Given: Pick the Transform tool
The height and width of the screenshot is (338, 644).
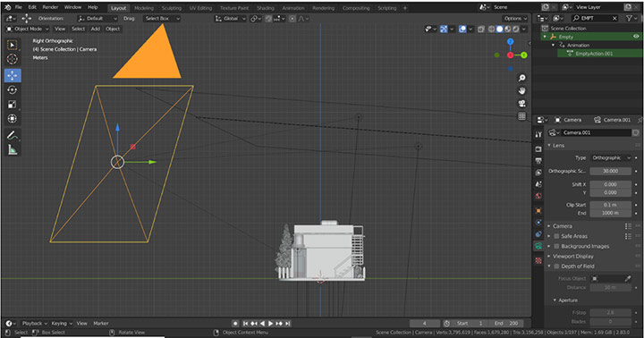Looking at the screenshot, I should click(x=13, y=119).
